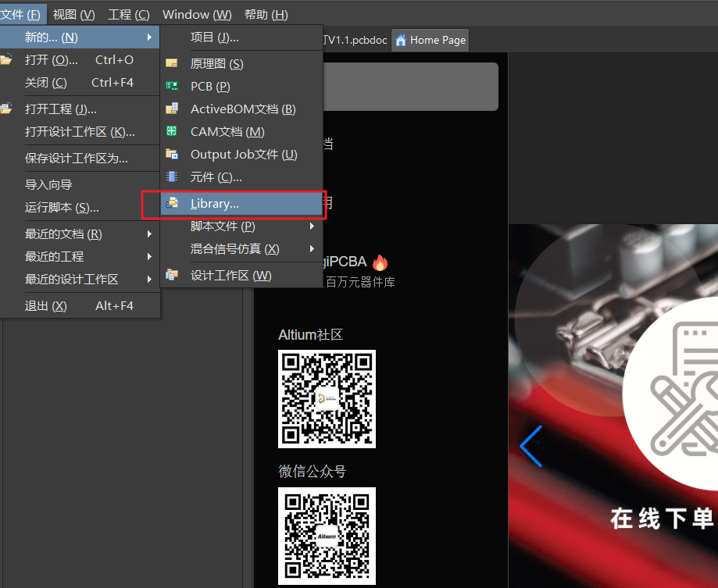The width and height of the screenshot is (718, 588).
Task: Click the green PCB board icon
Action: point(172,86)
